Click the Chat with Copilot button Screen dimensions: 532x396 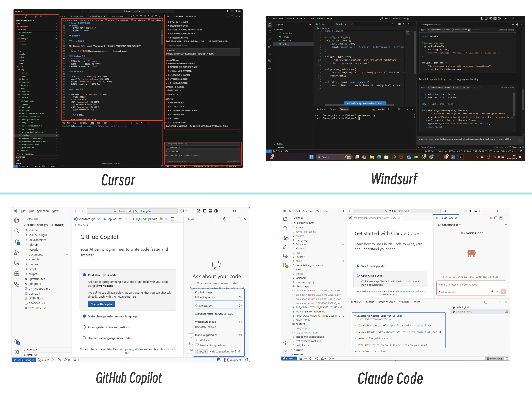coord(102,304)
